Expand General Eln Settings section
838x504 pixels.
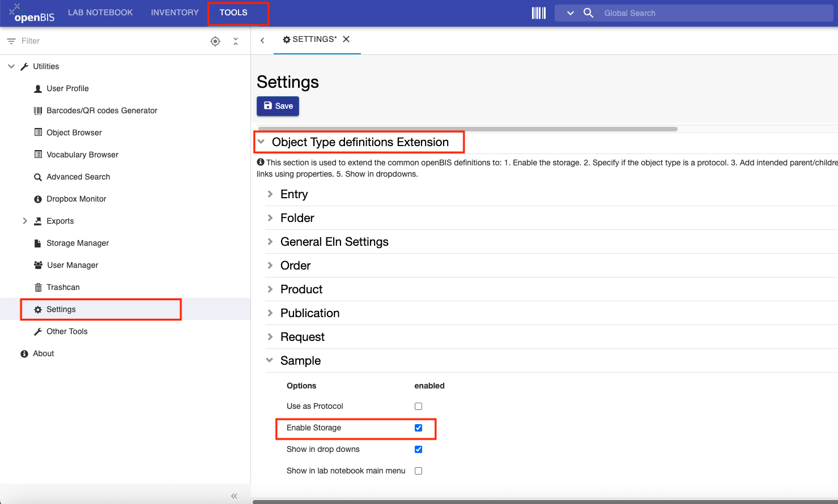270,241
